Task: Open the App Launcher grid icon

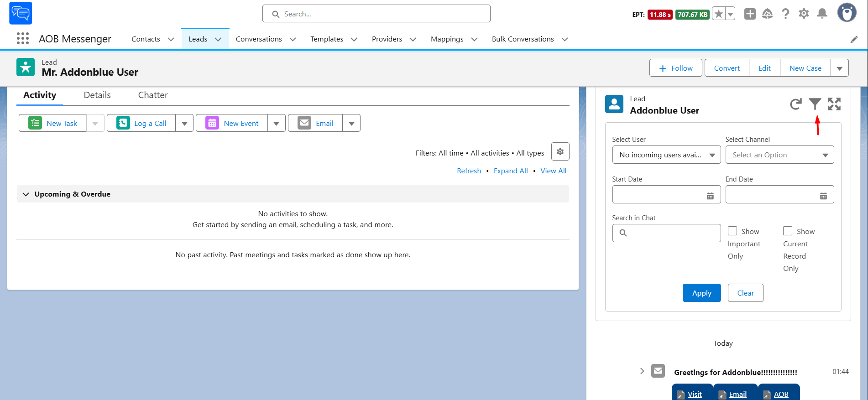Action: pyautogui.click(x=23, y=39)
